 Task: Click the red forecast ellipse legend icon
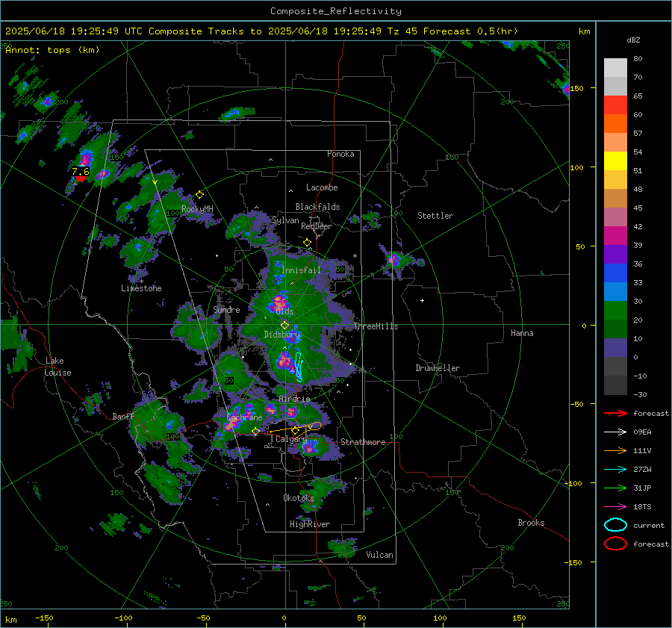pyautogui.click(x=615, y=544)
